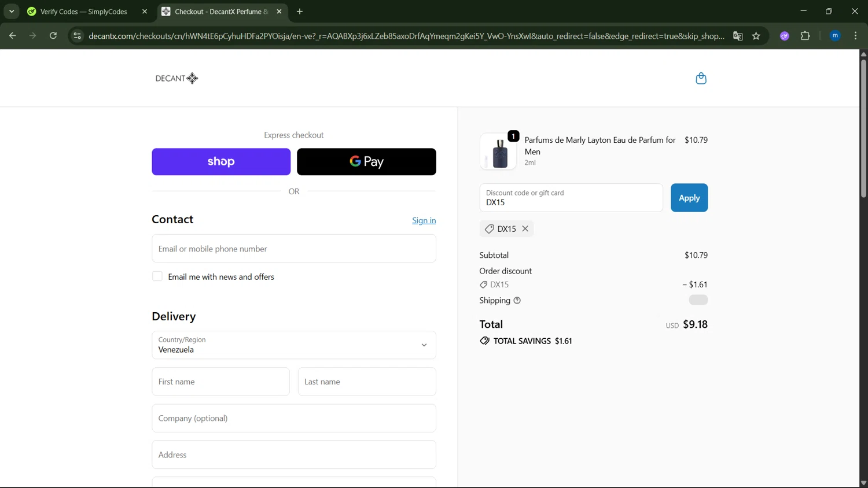Apply the discount code
868x488 pixels.
(689, 198)
